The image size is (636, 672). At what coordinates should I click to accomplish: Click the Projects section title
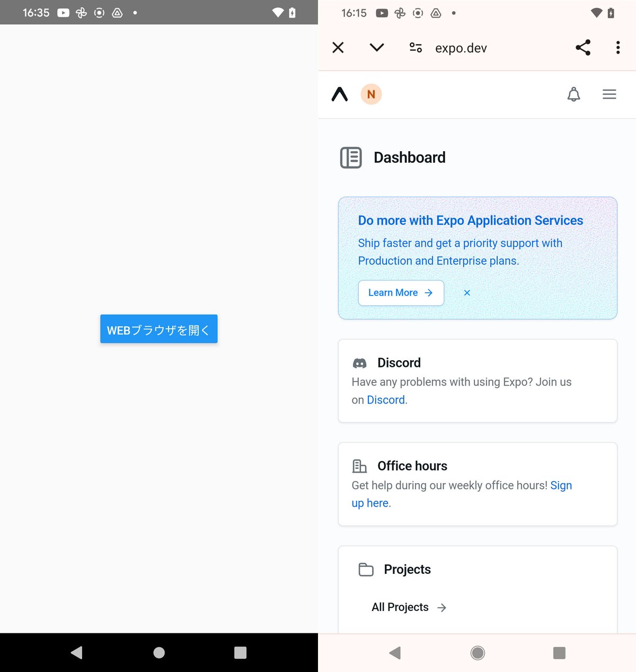[408, 569]
